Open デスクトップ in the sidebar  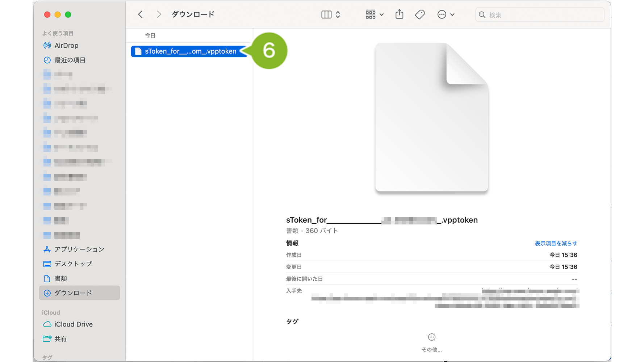73,264
